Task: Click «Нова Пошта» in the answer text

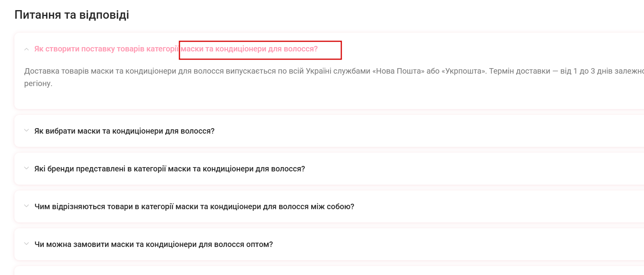Action: tap(398, 71)
